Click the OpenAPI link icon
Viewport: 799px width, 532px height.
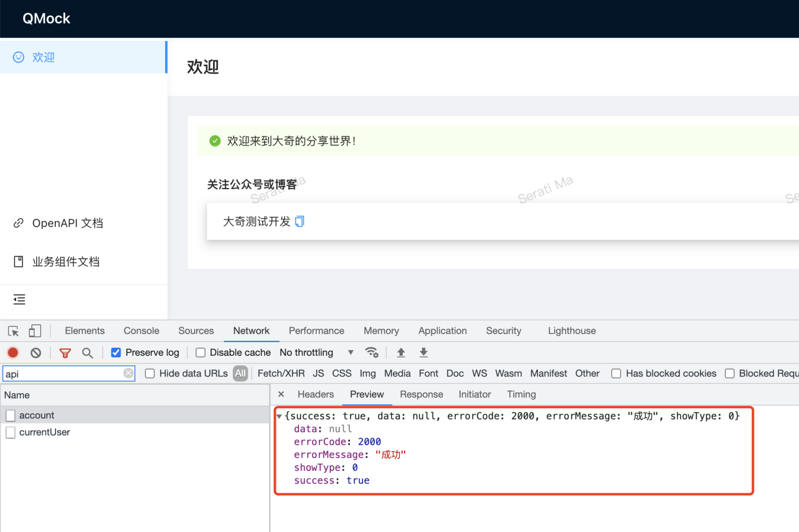pos(19,223)
